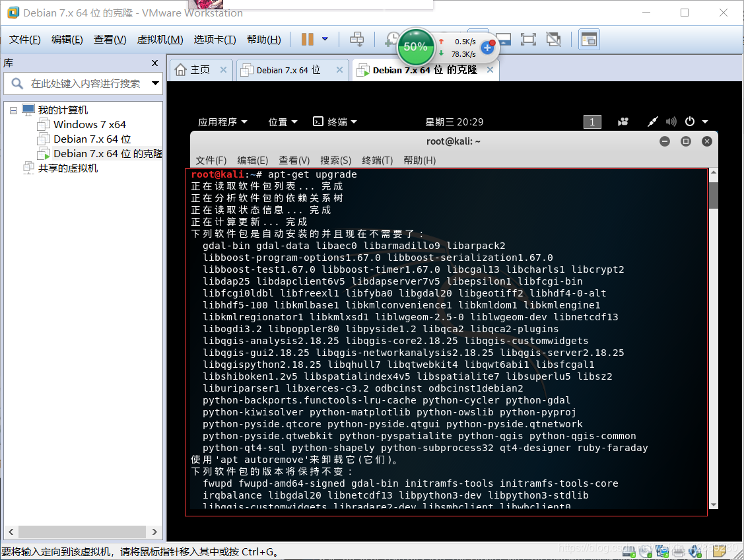
Task: Select Windows 7 x64 in the library
Action: 89,125
